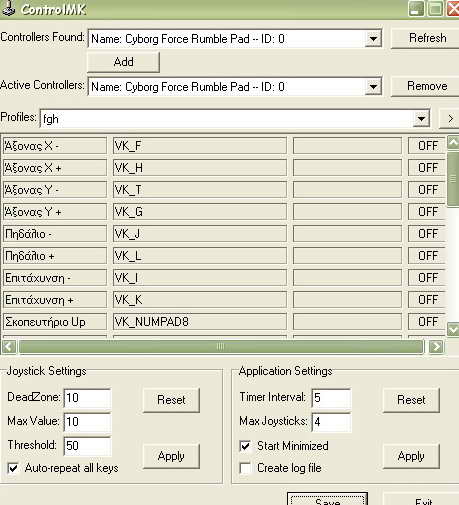Open the Profiles dropdown list
Screen dimensions: 459x505
pos(421,119)
